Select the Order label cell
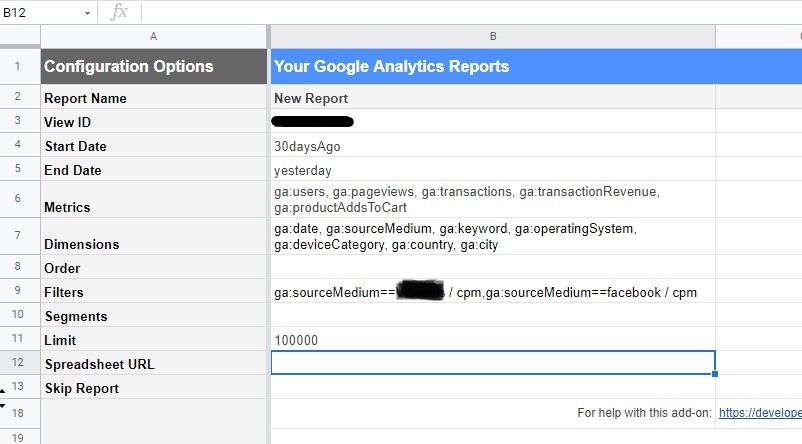 [153, 267]
